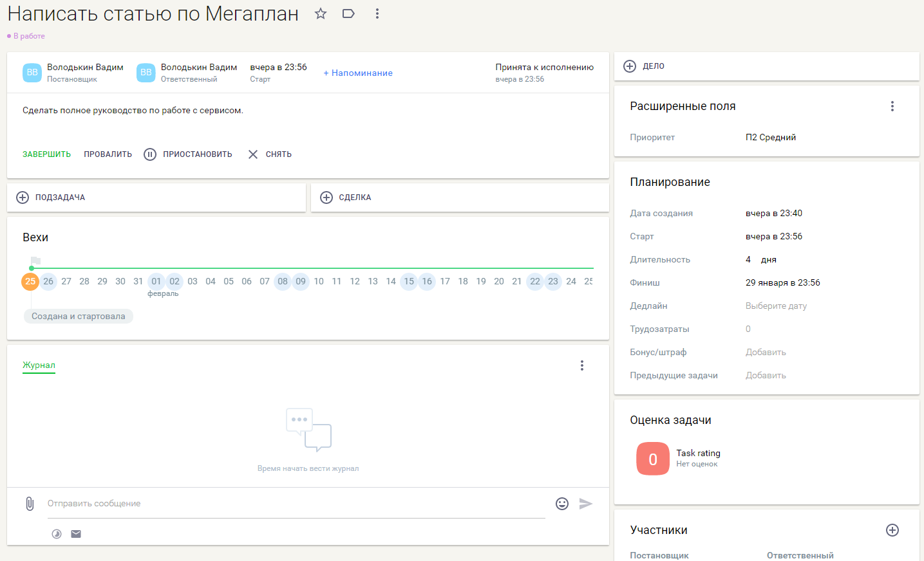
Task: Switch to the Журнал tab
Action: tap(39, 365)
